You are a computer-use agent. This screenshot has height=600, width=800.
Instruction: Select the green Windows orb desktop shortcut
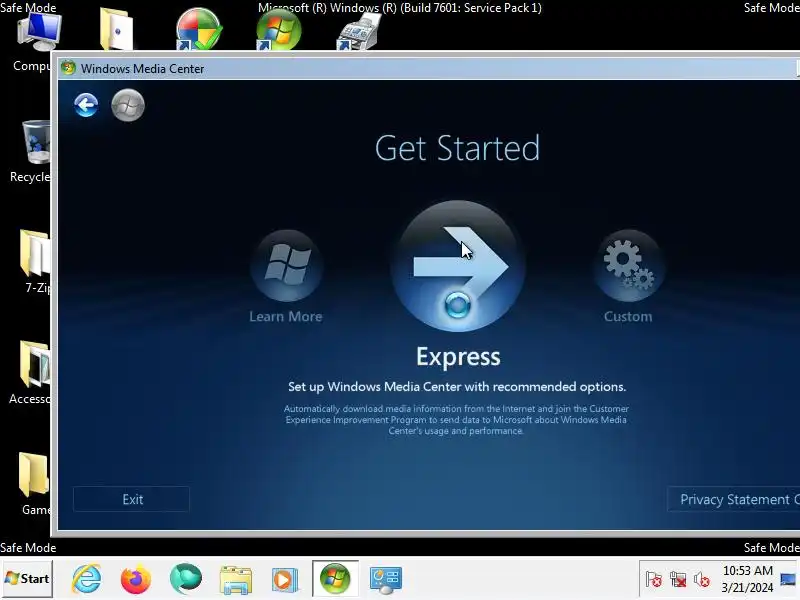(x=278, y=30)
